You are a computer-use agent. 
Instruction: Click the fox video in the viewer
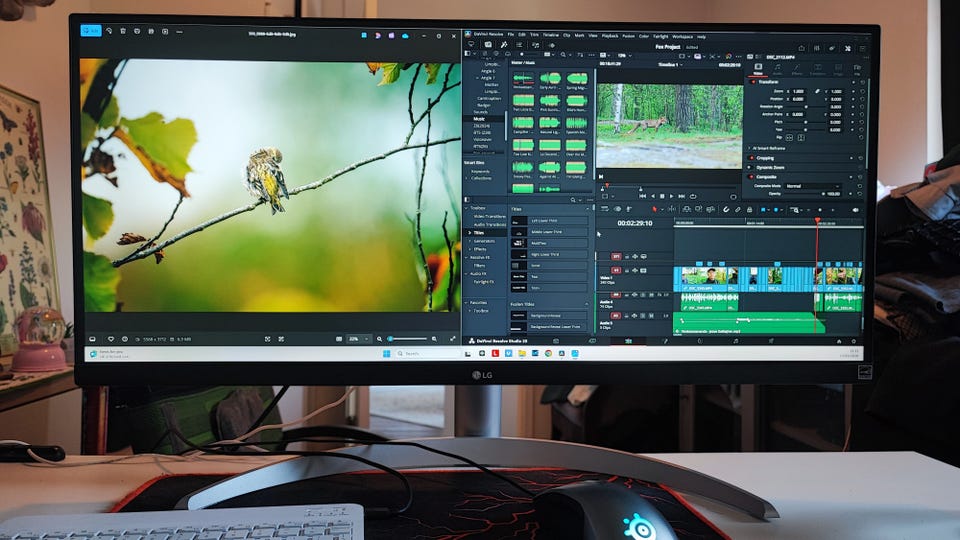tap(670, 125)
